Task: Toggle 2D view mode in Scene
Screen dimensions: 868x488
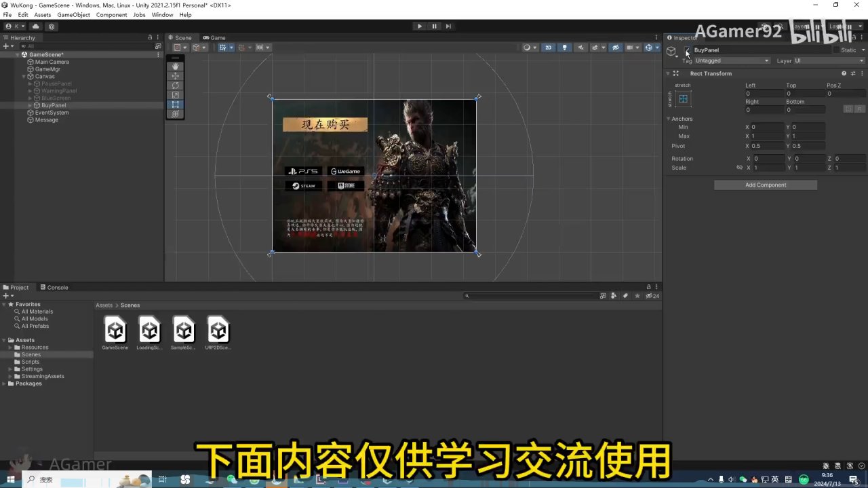Action: coord(549,48)
